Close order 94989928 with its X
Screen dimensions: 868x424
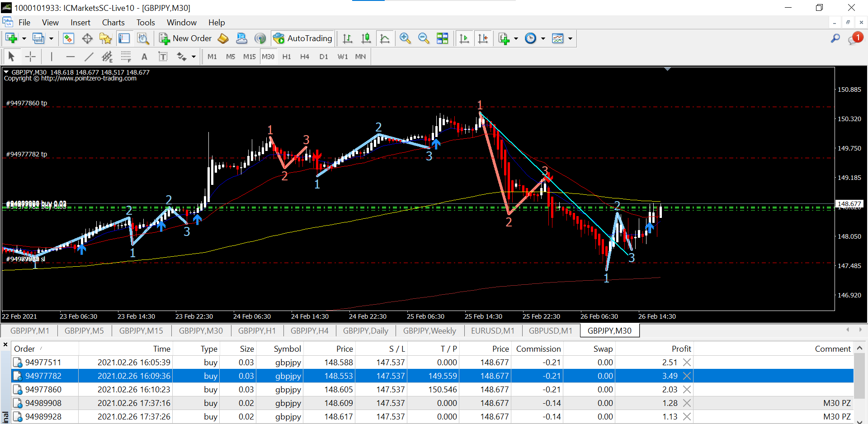[x=687, y=417]
